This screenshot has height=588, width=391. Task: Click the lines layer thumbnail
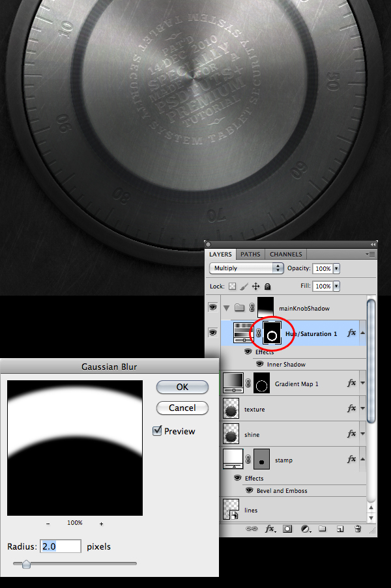tap(231, 509)
